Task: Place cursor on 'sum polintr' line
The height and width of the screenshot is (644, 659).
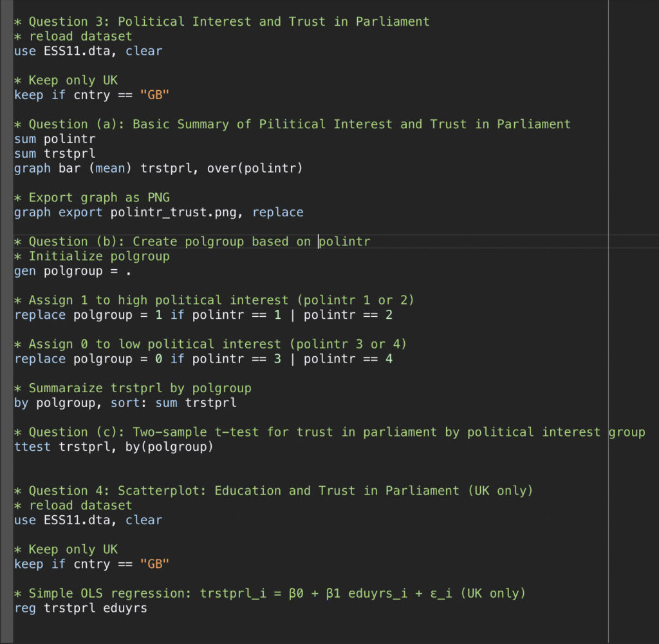Action: pos(55,138)
